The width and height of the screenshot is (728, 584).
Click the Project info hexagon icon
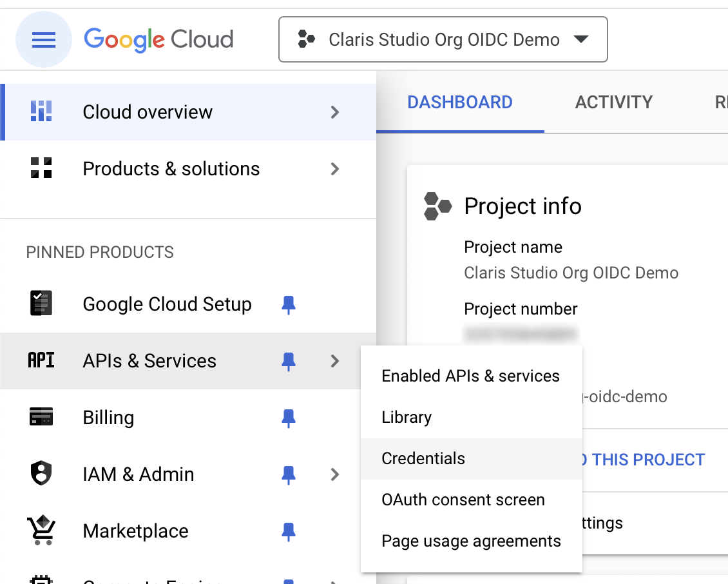(438, 206)
